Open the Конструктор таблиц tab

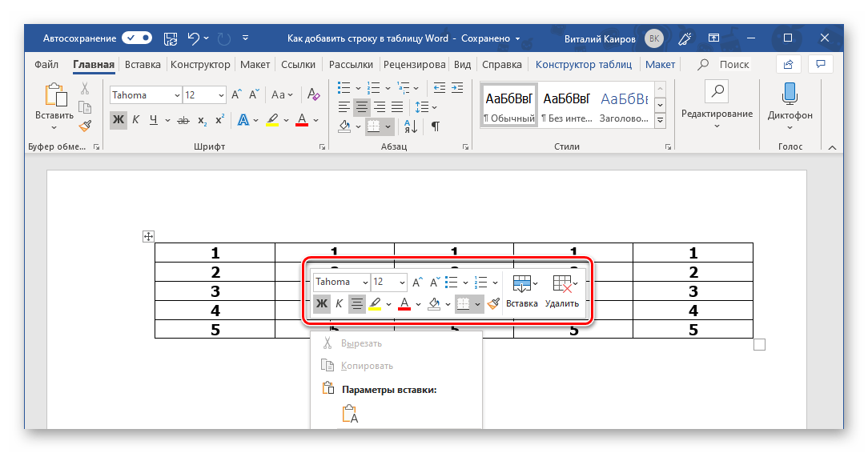coord(584,64)
